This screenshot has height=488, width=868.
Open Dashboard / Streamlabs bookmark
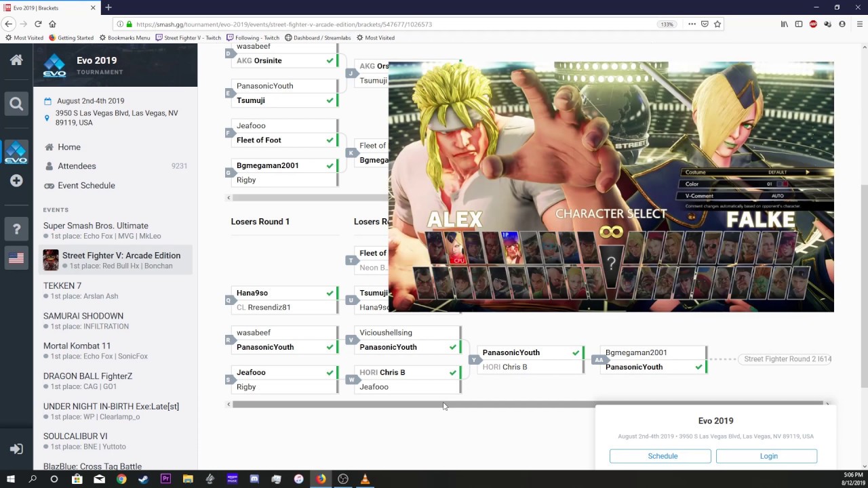[317, 38]
